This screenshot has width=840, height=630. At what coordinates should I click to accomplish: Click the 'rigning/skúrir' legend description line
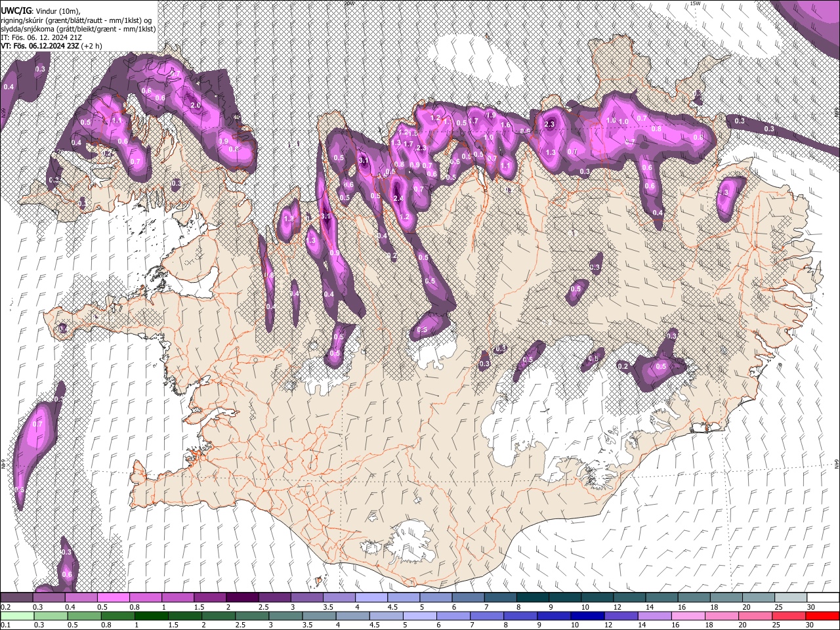(77, 20)
